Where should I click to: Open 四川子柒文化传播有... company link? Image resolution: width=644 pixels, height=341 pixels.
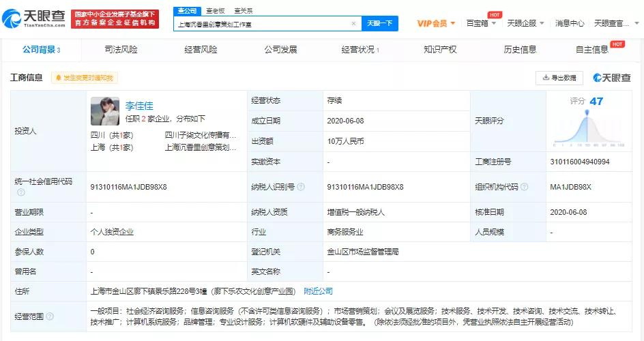(x=200, y=135)
